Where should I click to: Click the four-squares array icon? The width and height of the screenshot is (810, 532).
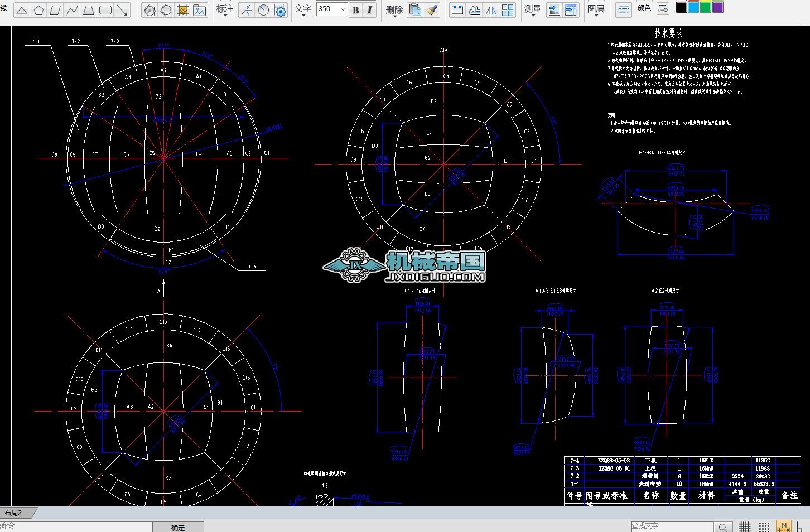[x=508, y=10]
